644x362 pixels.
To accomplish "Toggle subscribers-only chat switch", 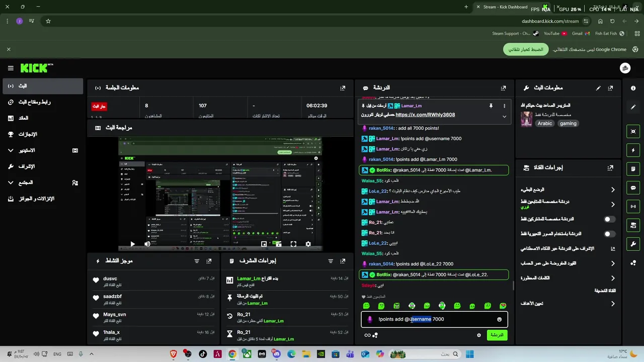I will pos(609,219).
